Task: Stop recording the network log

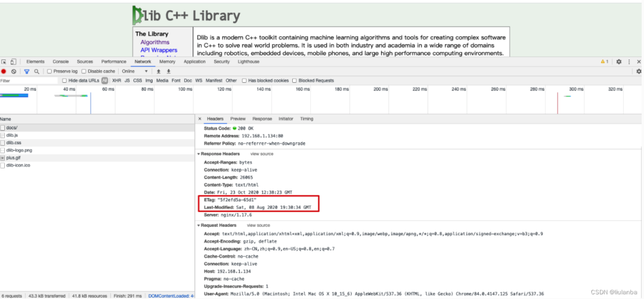Action: coord(4,71)
